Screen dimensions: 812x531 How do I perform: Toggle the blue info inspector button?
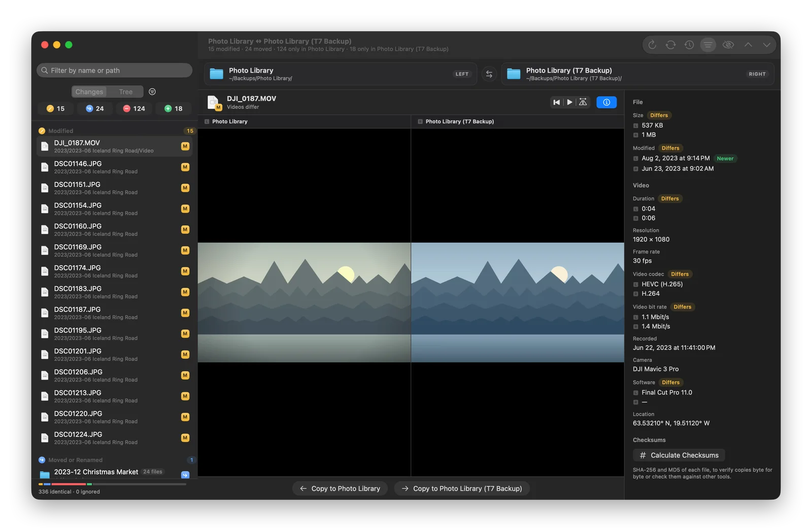click(x=606, y=102)
